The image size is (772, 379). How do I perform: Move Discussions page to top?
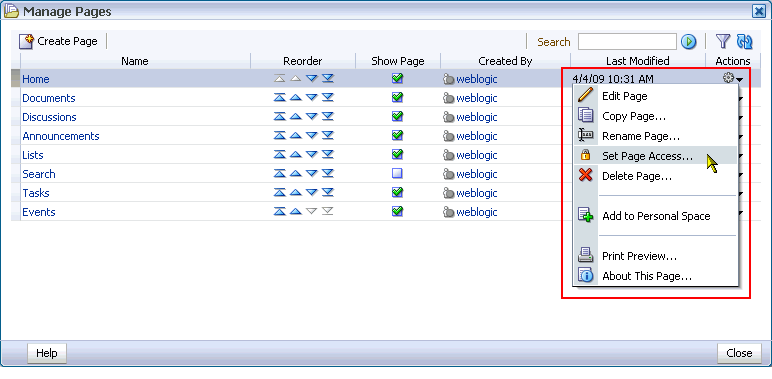(x=280, y=117)
